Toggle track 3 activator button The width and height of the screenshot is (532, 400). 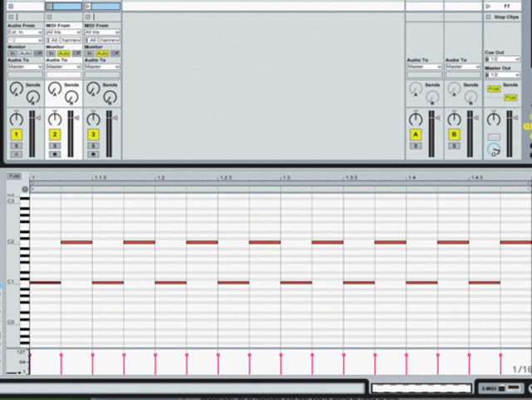click(x=93, y=135)
